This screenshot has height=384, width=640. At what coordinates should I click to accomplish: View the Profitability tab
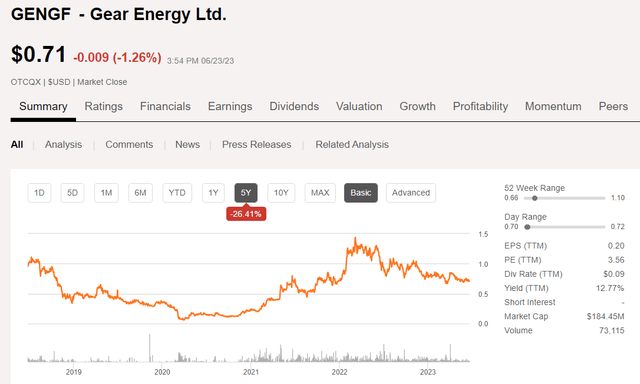(480, 107)
